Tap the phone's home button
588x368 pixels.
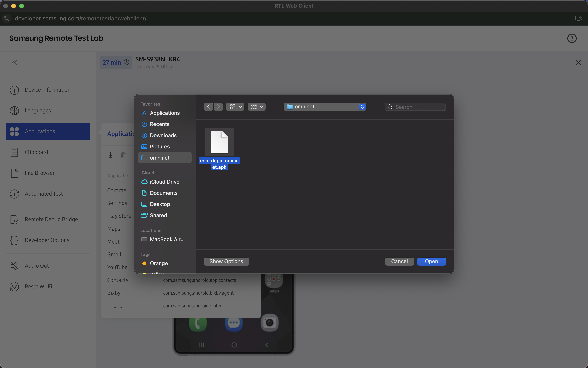(234, 345)
